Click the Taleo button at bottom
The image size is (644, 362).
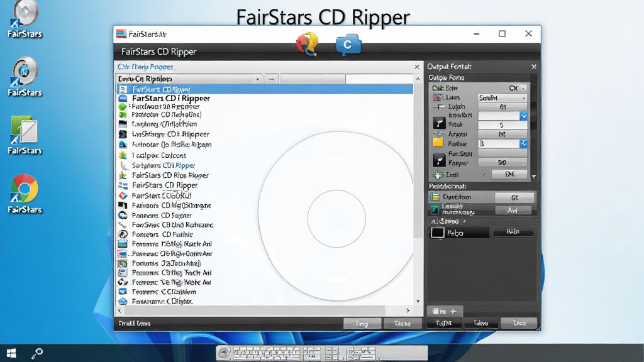pyautogui.click(x=481, y=324)
